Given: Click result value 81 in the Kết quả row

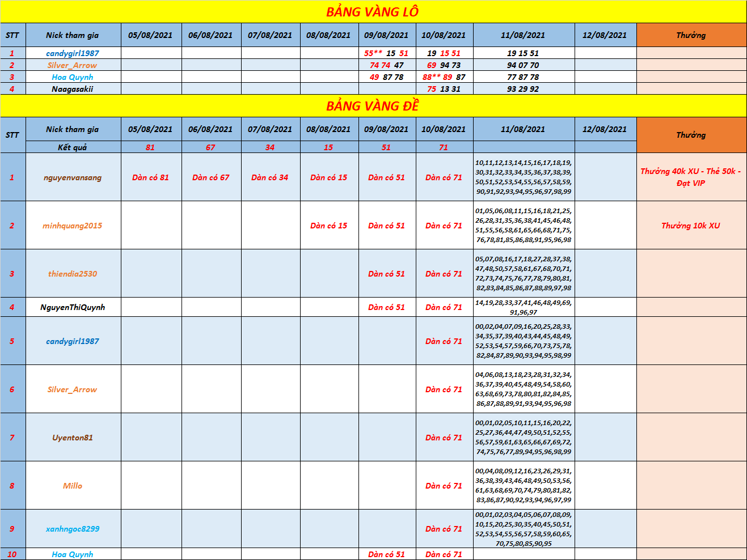Looking at the screenshot, I should [x=150, y=147].
